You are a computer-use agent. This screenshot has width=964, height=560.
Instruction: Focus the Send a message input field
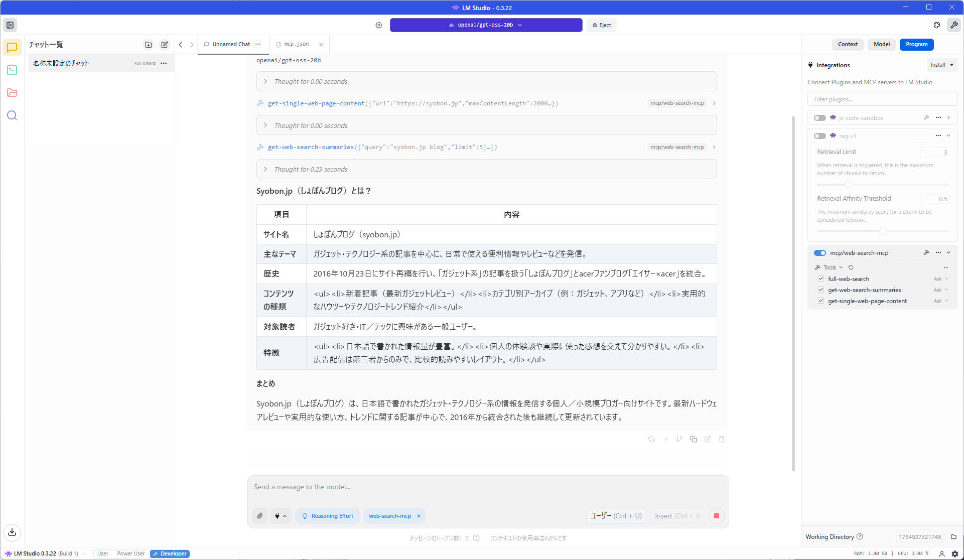pyautogui.click(x=488, y=487)
